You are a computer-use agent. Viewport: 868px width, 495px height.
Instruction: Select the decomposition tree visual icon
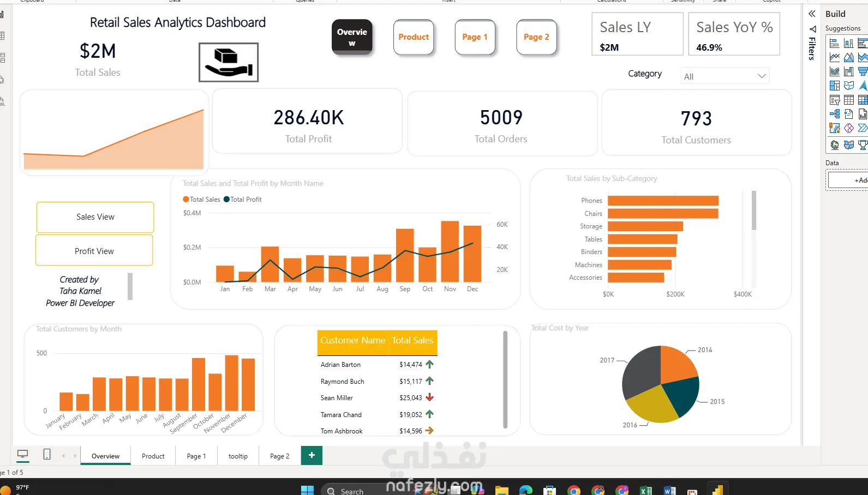click(x=834, y=114)
